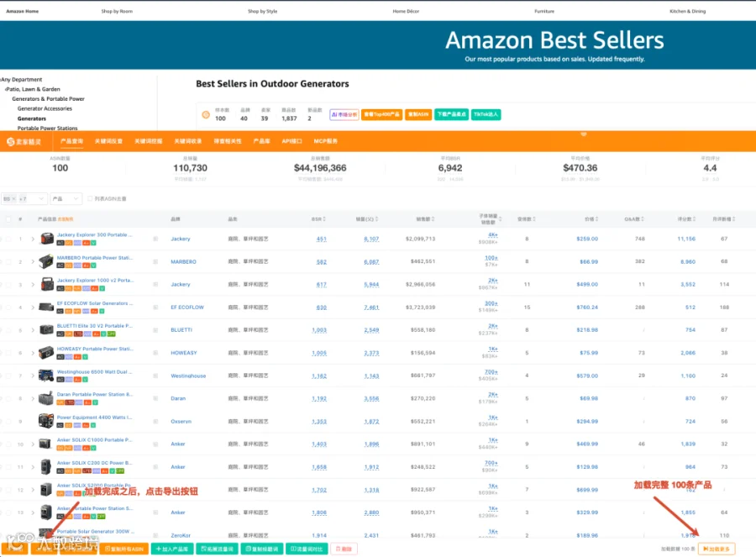
Task: Click the orange Top400 products button
Action: point(382,115)
